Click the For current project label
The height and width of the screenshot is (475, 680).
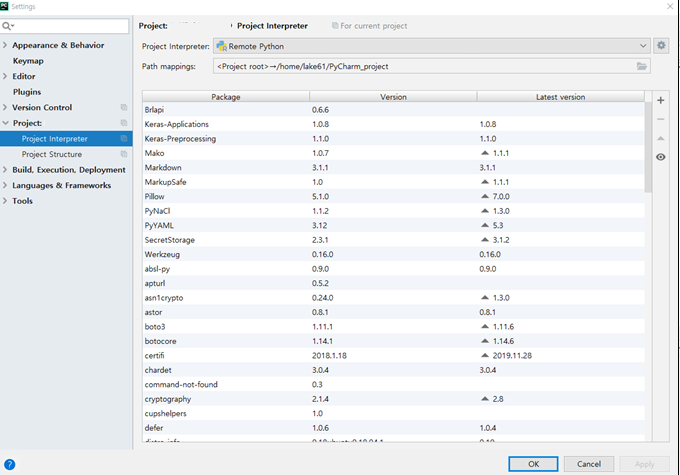373,26
